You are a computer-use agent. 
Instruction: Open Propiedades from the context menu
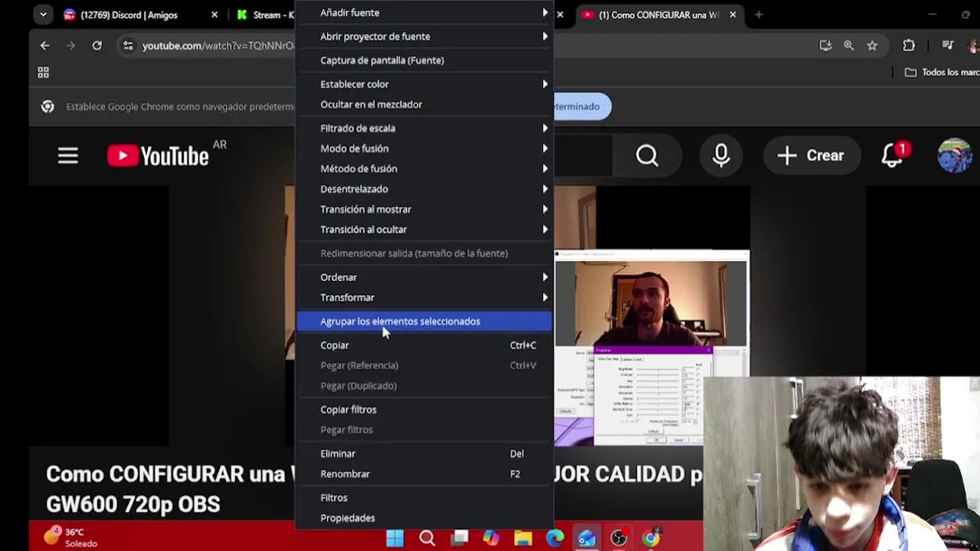(424, 518)
